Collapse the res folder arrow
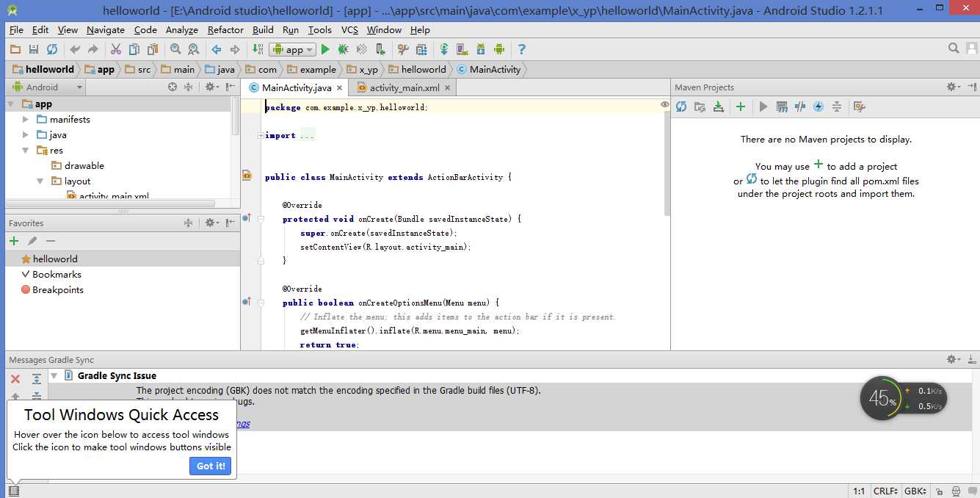The image size is (980, 498). (x=26, y=150)
